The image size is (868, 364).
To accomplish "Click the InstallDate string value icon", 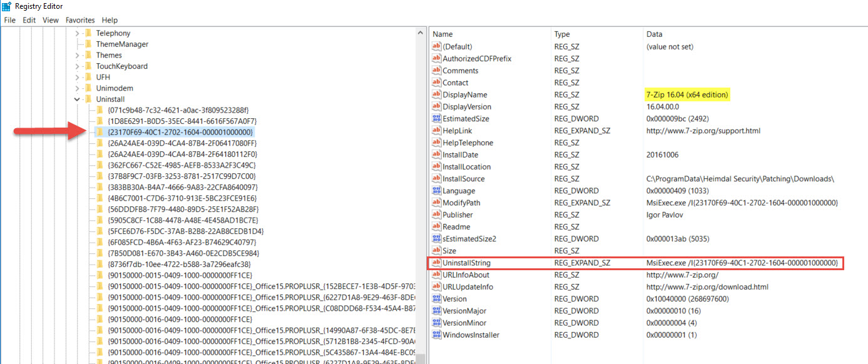I will (x=437, y=155).
